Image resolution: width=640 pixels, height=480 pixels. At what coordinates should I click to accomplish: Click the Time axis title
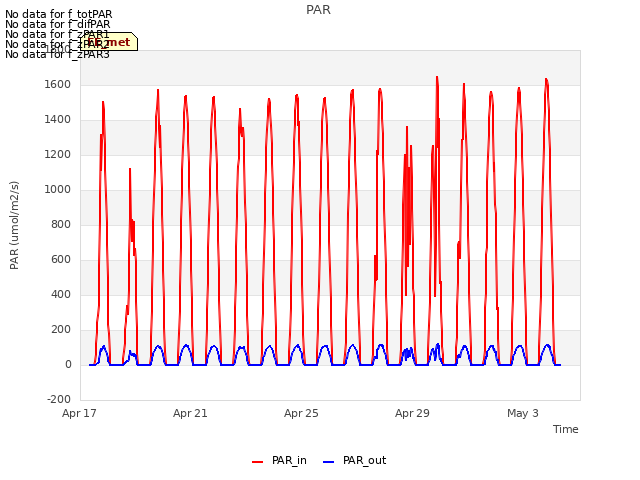pos(566,429)
